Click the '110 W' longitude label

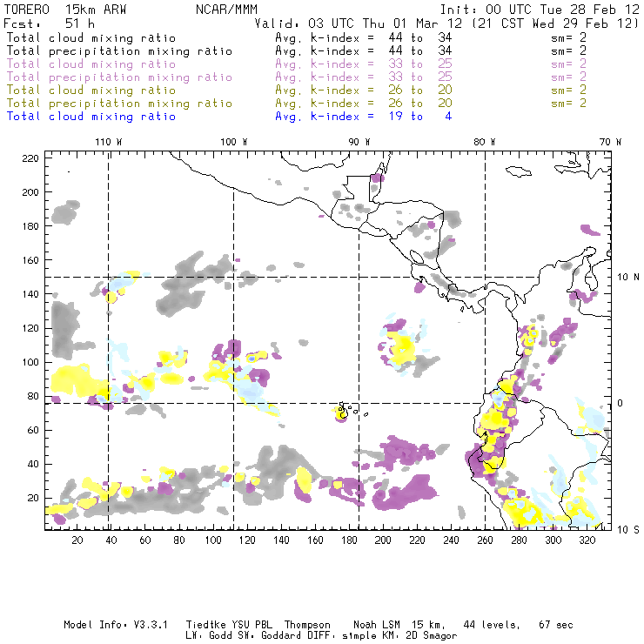coord(109,142)
